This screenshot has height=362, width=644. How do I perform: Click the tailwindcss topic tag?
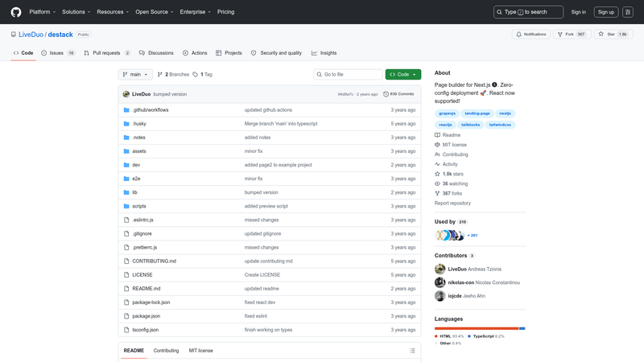coord(500,125)
